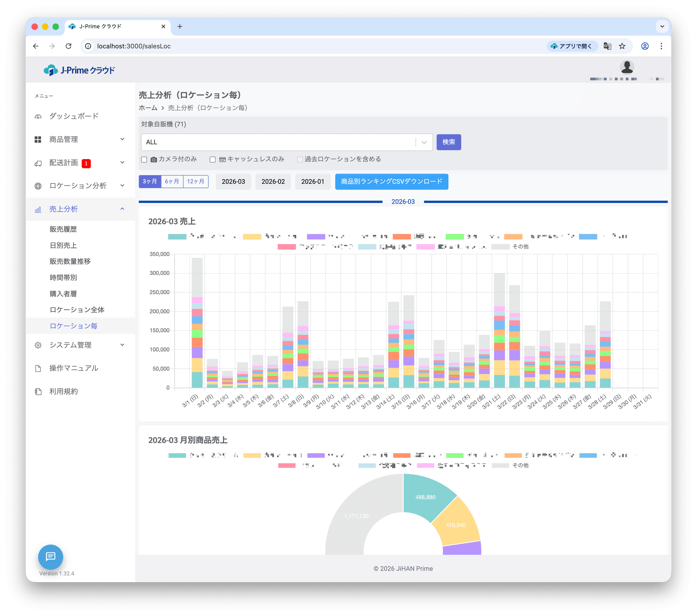The width and height of the screenshot is (697, 616).
Task: Click the J-Prime cloud logo
Action: click(79, 70)
